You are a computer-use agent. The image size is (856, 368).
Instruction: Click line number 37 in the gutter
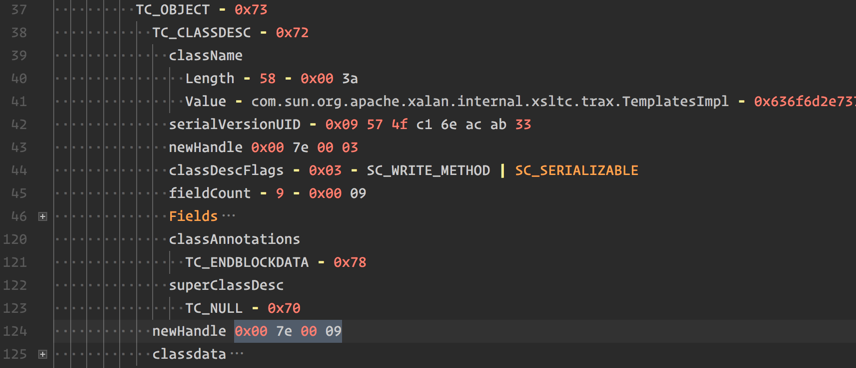click(19, 10)
